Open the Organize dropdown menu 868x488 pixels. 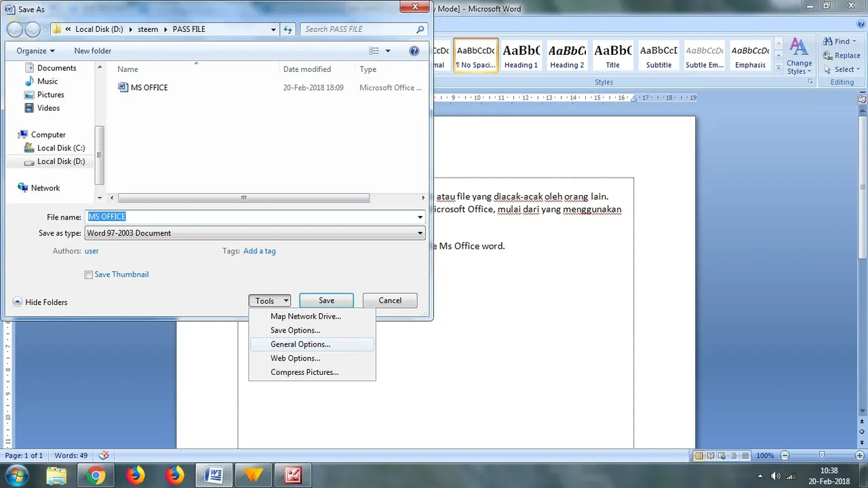click(36, 51)
